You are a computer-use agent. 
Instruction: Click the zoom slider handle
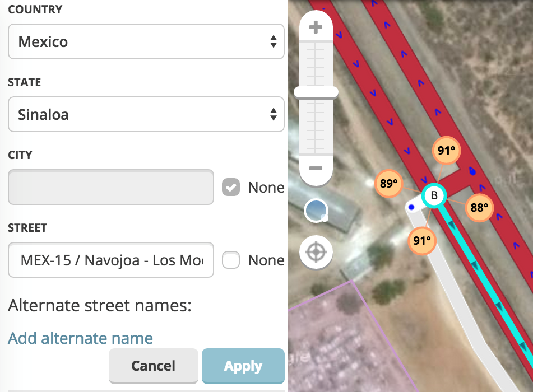point(316,92)
